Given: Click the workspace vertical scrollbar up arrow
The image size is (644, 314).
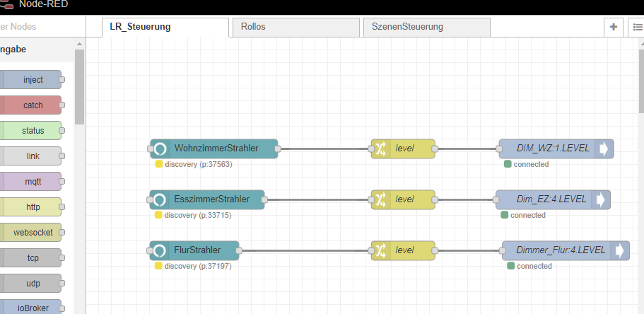Looking at the screenshot, I should point(642,42).
